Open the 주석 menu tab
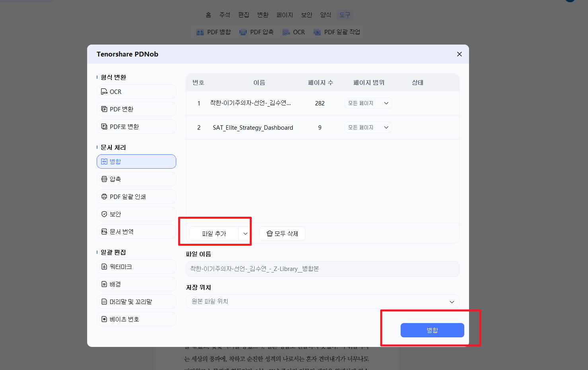The image size is (588, 370). click(x=225, y=15)
